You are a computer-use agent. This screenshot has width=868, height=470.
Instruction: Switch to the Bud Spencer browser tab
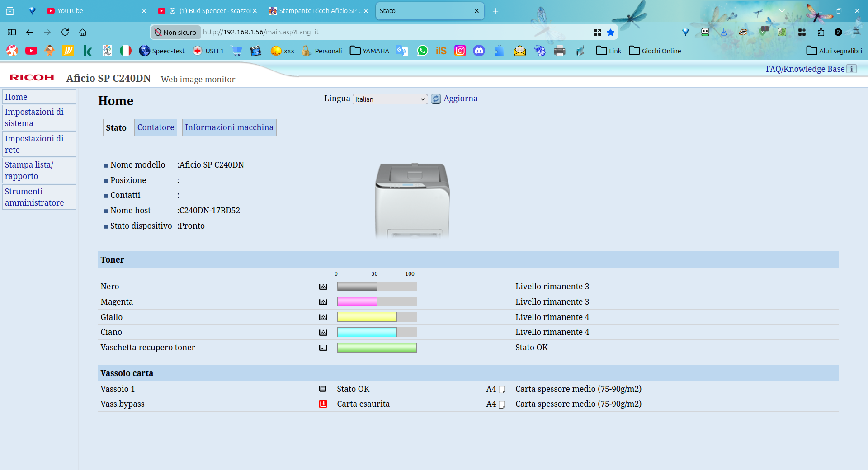(x=207, y=11)
